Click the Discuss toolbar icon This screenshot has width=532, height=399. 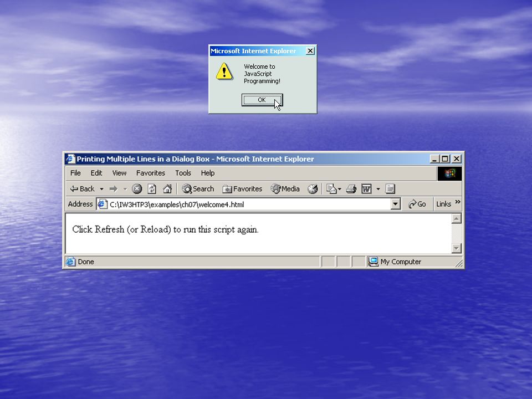pyautogui.click(x=390, y=188)
